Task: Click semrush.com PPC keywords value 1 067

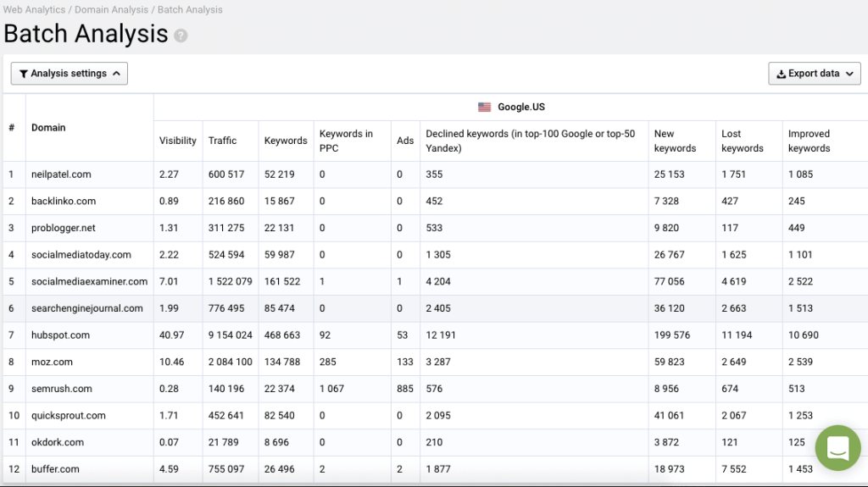Action: (331, 389)
